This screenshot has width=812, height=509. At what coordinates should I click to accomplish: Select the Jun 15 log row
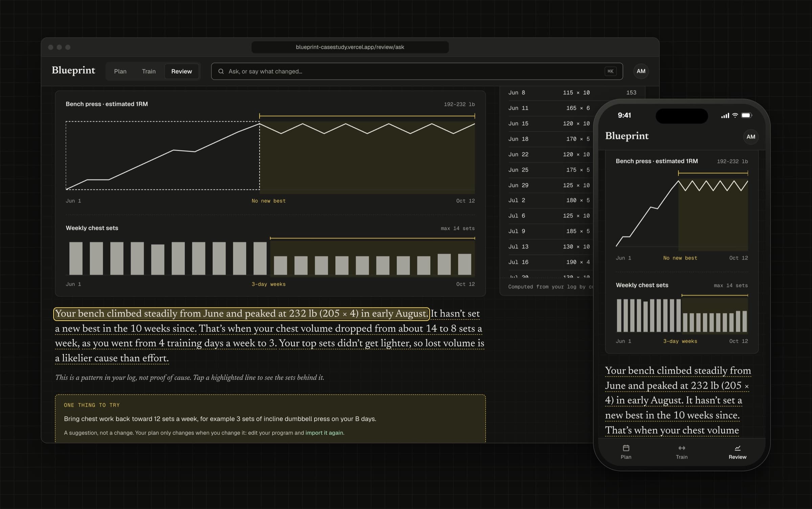551,124
